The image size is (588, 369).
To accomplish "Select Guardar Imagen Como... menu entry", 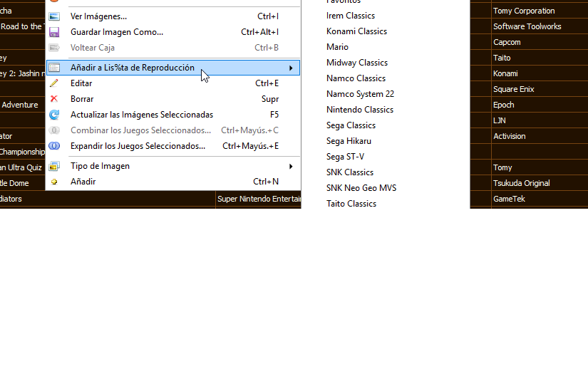I will pos(173,32).
